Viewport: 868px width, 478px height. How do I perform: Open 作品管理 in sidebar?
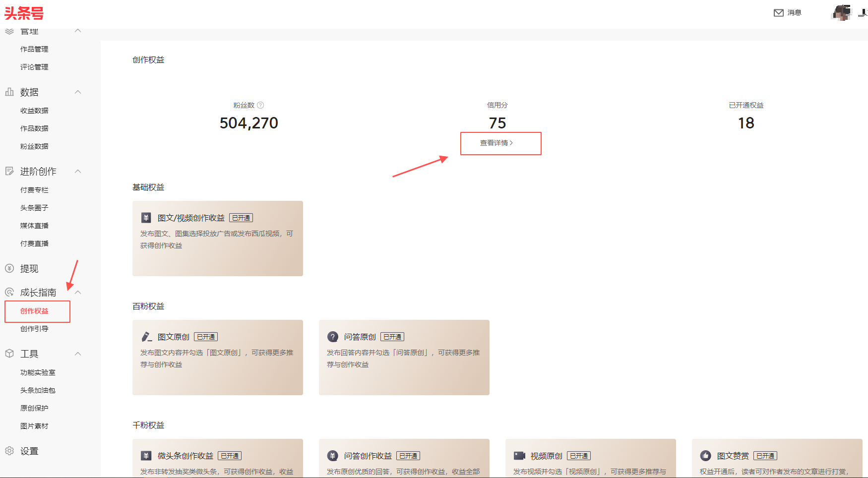coord(34,49)
